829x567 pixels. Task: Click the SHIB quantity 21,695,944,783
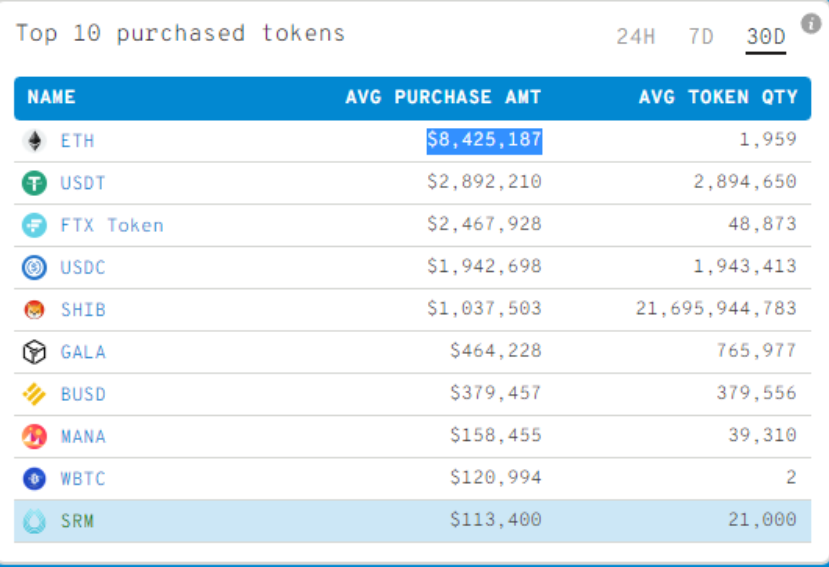(x=716, y=309)
